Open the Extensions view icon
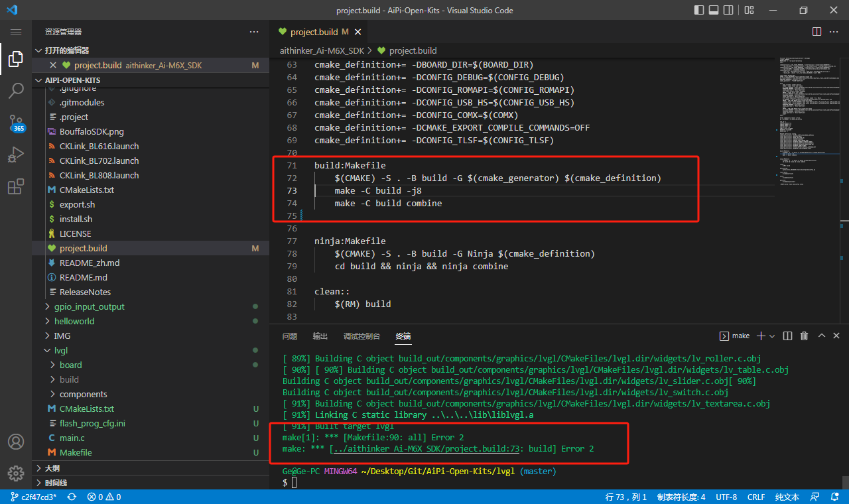 pyautogui.click(x=16, y=187)
